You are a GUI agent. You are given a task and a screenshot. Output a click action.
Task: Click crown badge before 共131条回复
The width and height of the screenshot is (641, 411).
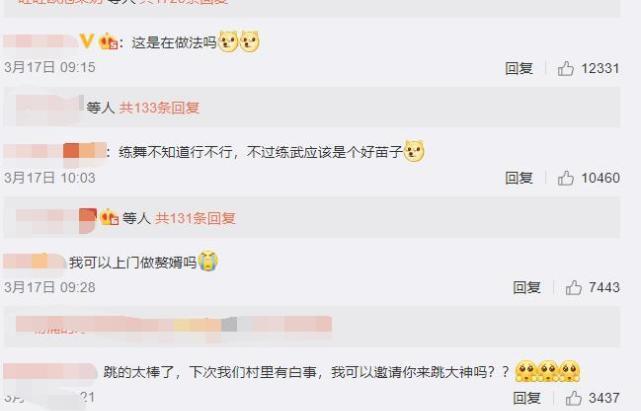pos(109,217)
